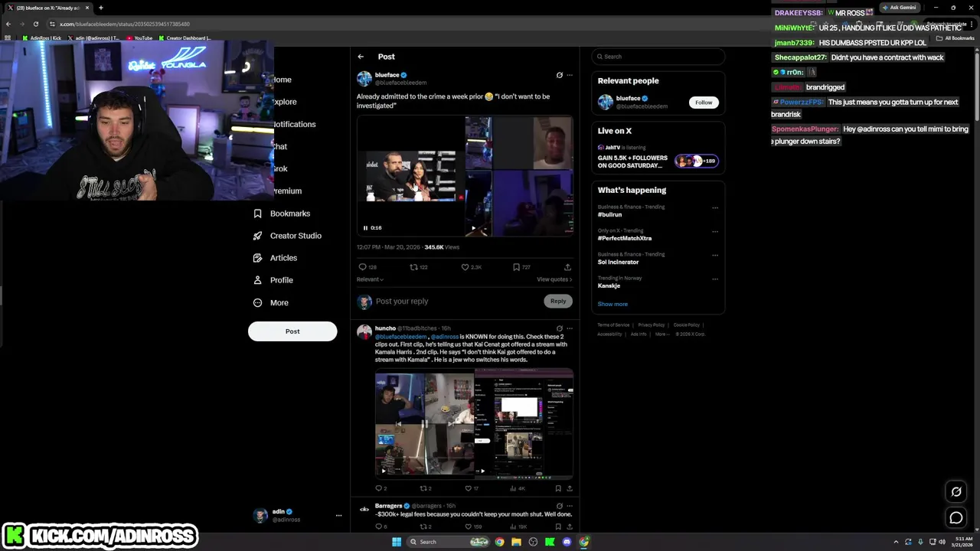Share huncho's reply

pos(569,488)
